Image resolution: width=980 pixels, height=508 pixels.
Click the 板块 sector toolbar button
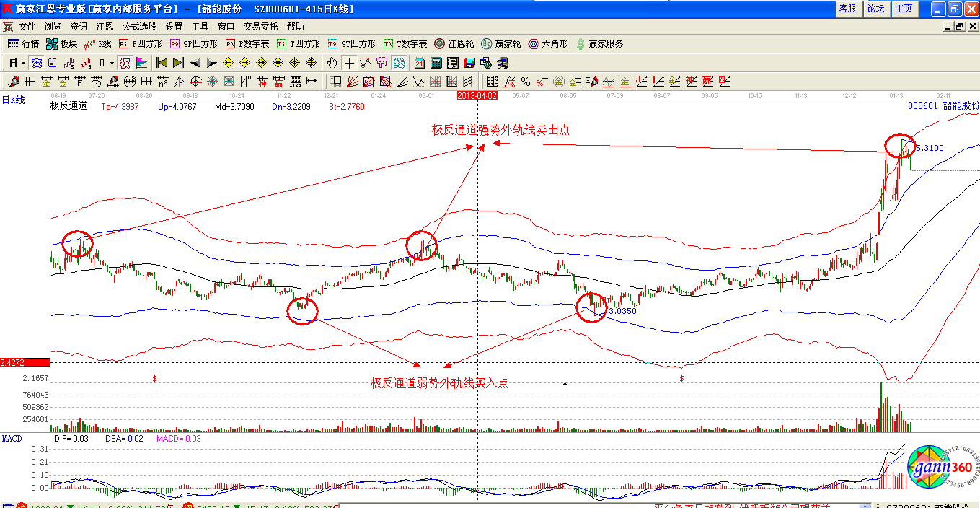[x=61, y=44]
